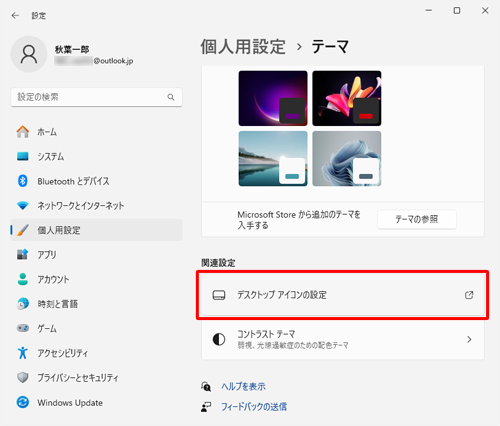Screen dimensions: 500x426
Task: Open the コントラスト テーマ row
Action: [343, 339]
